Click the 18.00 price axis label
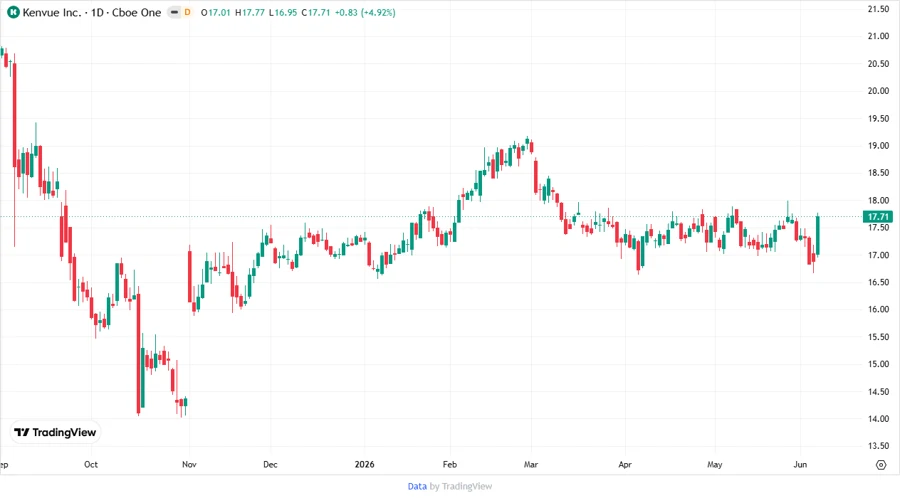The image size is (900, 498). coord(878,200)
